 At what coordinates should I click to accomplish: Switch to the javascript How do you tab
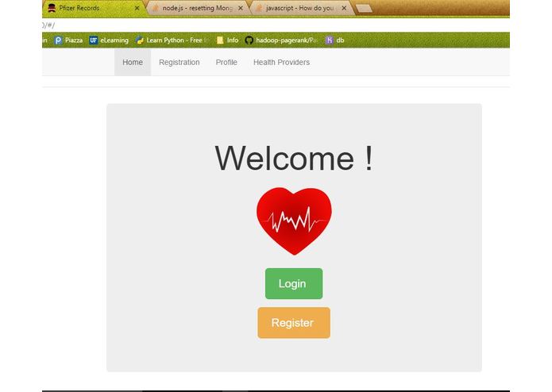pyautogui.click(x=301, y=8)
